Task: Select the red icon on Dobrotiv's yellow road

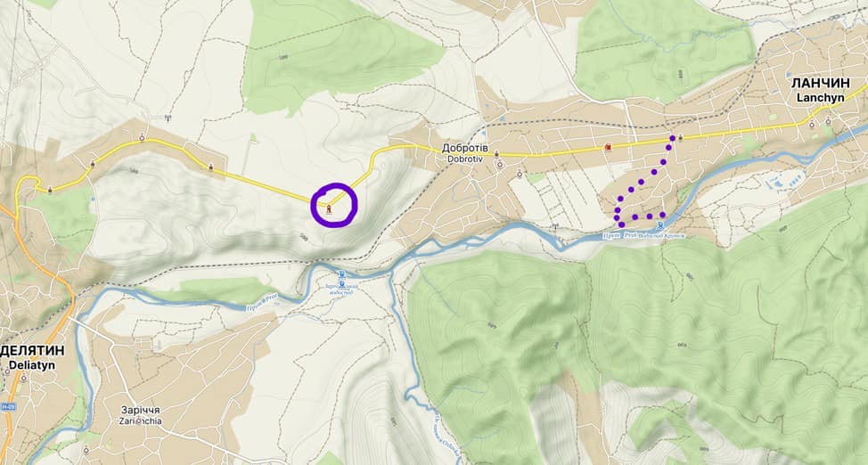Action: coord(609,147)
